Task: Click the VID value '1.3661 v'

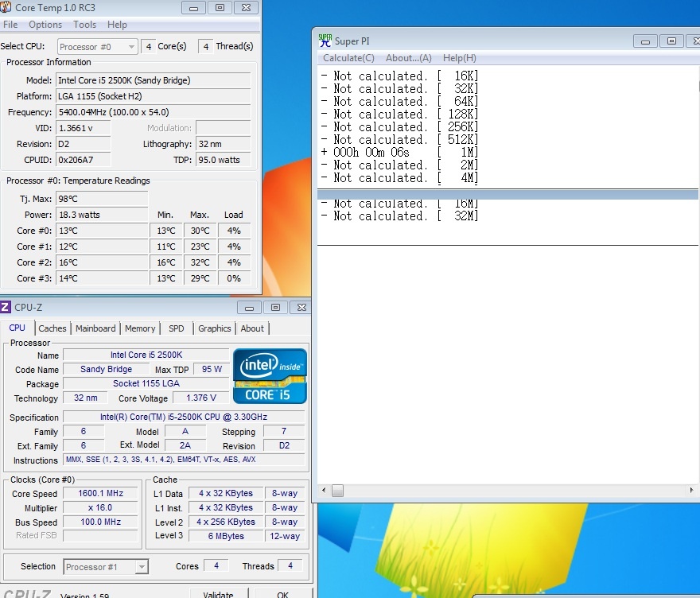Action: pyautogui.click(x=83, y=129)
